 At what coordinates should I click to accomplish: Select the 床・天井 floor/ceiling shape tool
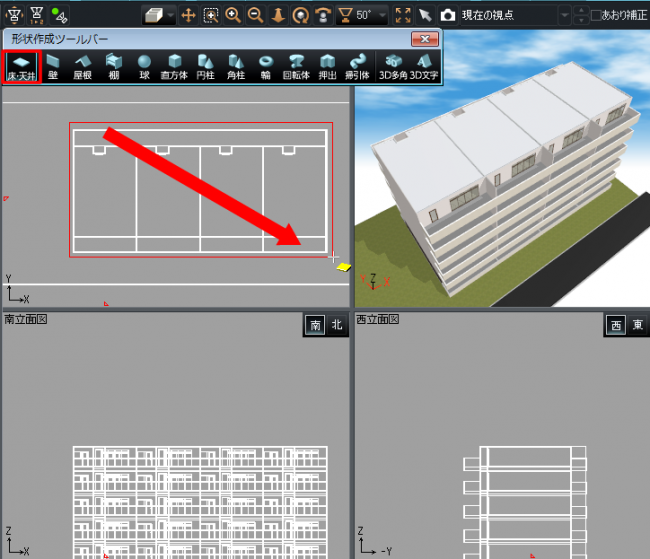click(x=22, y=67)
